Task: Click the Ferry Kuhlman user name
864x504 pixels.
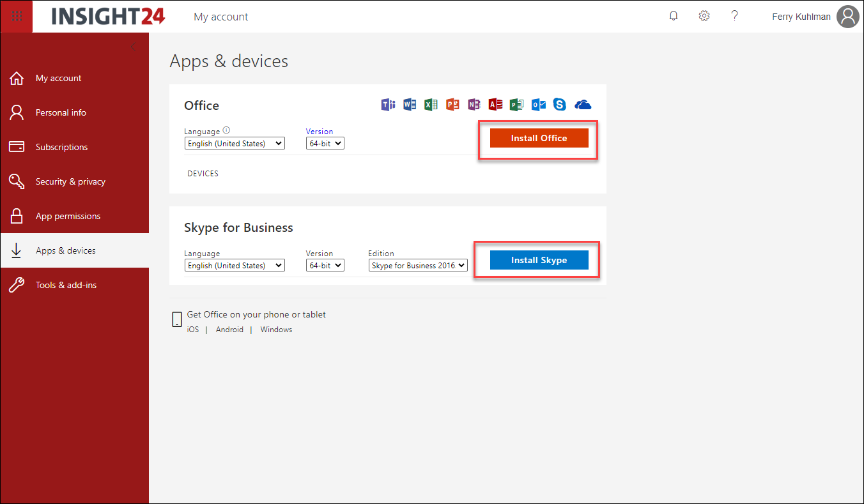Action: coord(801,17)
